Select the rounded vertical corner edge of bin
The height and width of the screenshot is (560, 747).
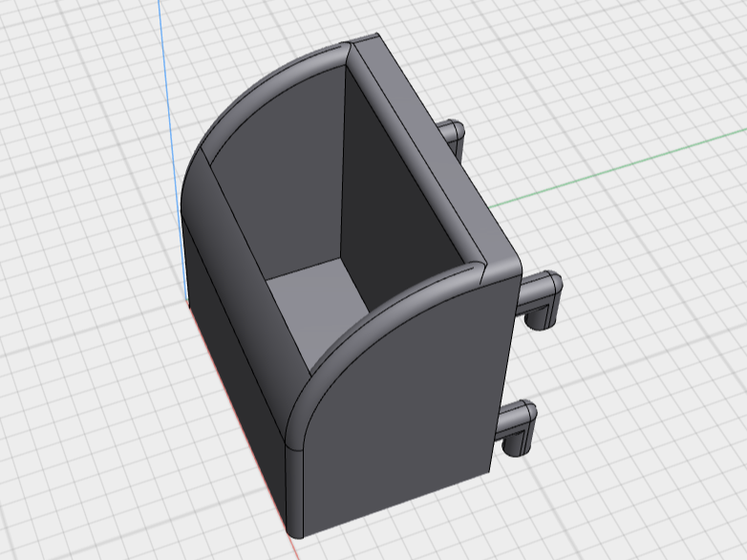click(x=294, y=493)
